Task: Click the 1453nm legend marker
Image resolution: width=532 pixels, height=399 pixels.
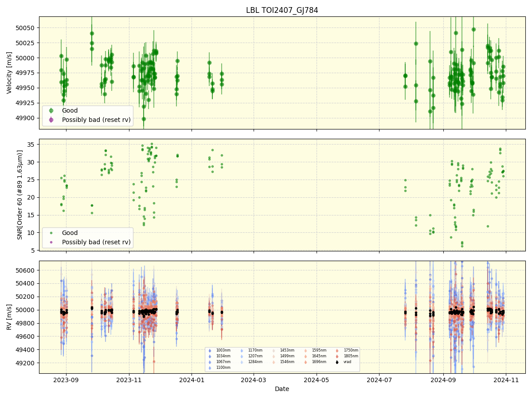Action: 274,350
